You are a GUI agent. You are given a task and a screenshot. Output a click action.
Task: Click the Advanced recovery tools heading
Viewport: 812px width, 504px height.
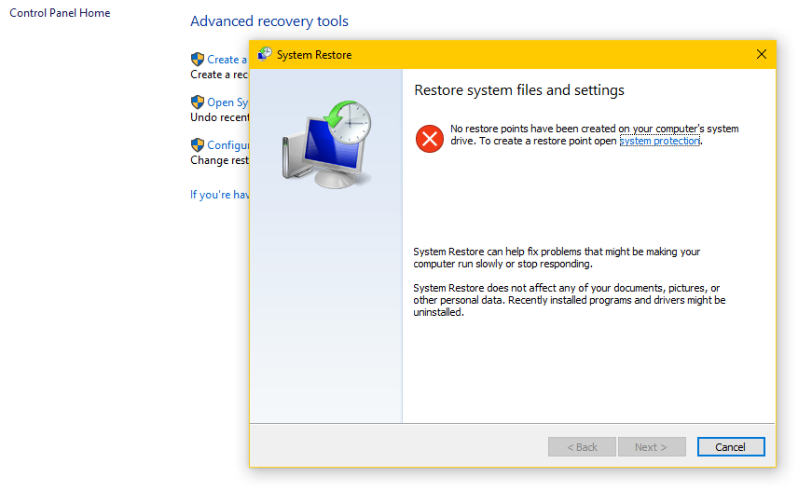point(269,21)
